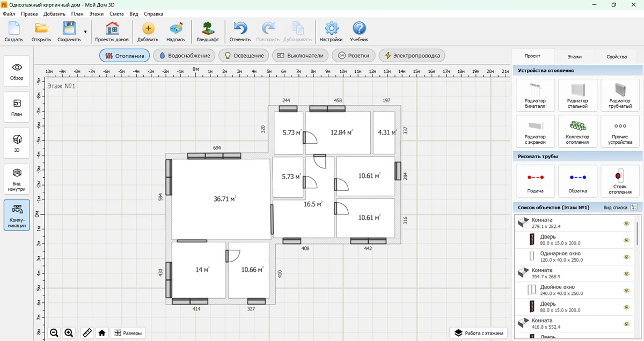Viewport: 644px width, 341px height.
Task: Toggle the Размеры dimensions display
Action: click(x=128, y=333)
